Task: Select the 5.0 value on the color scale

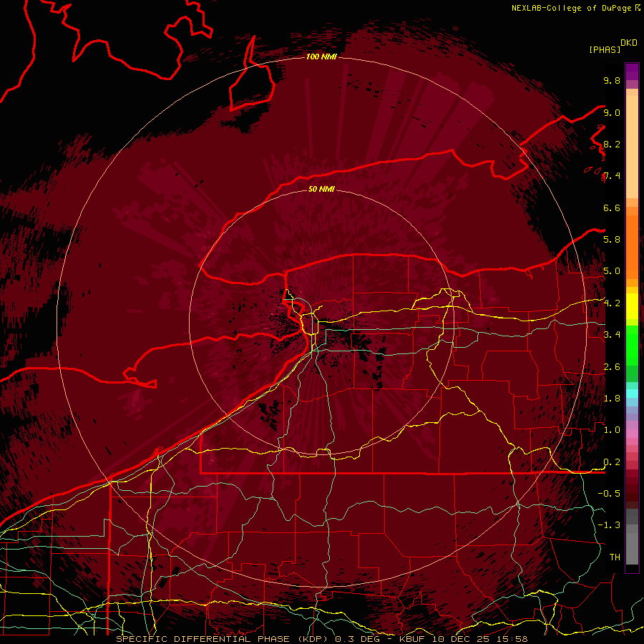Action: (612, 271)
